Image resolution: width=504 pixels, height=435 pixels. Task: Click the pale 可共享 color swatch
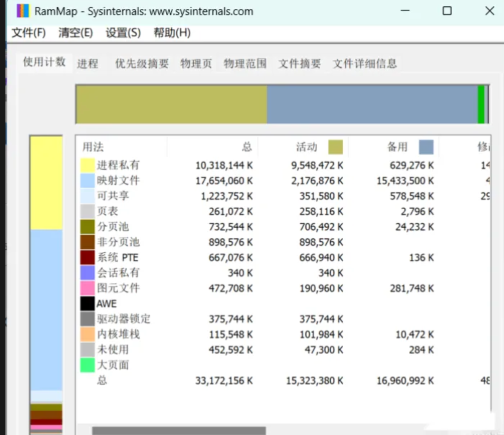pyautogui.click(x=87, y=196)
